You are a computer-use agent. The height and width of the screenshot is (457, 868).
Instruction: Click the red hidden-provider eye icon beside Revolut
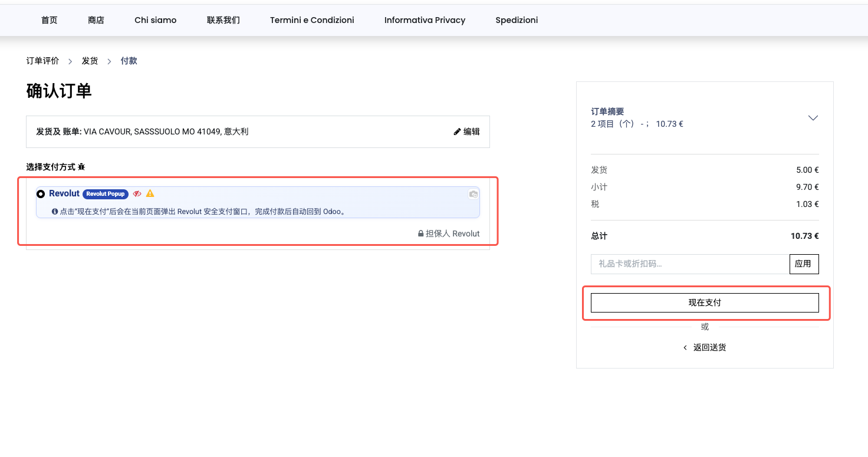[137, 193]
